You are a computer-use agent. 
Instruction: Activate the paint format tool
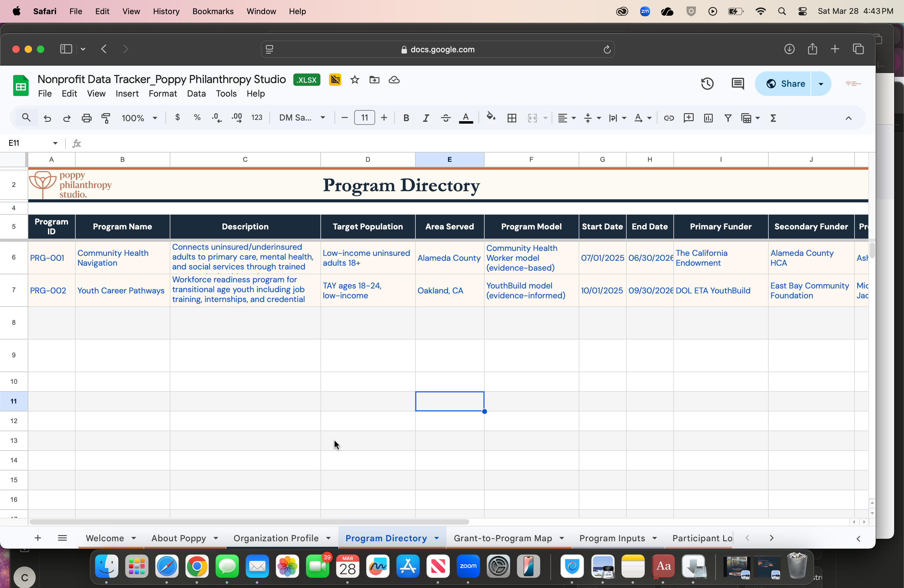[x=106, y=118]
